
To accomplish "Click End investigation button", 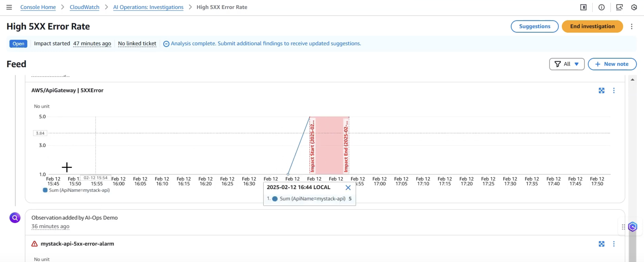I will click(592, 27).
